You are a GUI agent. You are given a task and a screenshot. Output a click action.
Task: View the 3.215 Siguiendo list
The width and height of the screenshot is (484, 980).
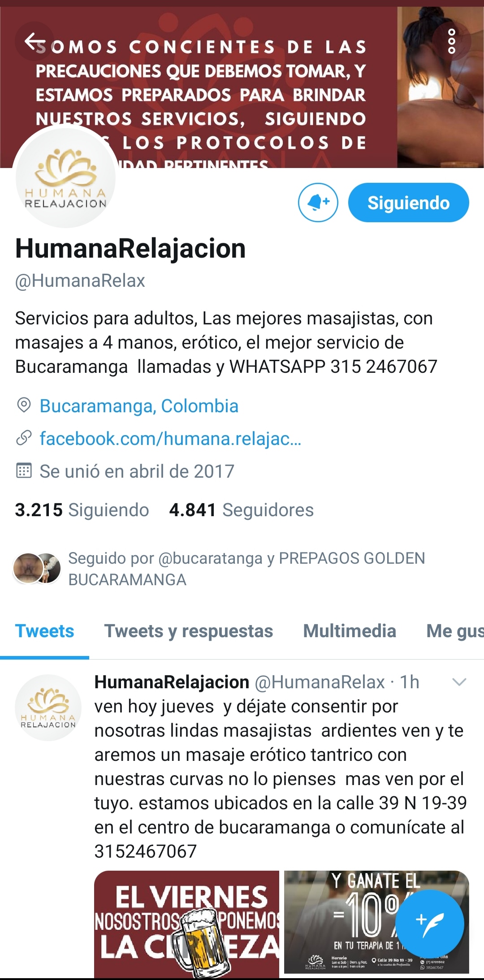pyautogui.click(x=82, y=510)
